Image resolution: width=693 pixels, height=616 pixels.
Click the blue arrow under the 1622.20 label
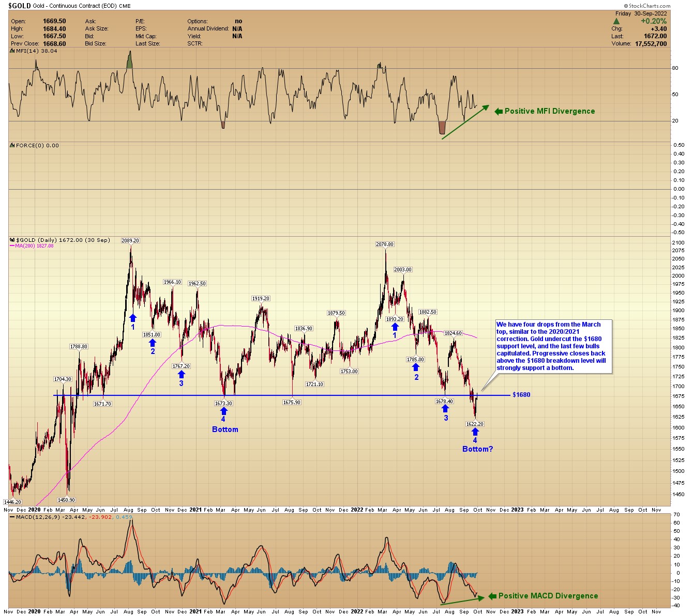click(x=475, y=432)
